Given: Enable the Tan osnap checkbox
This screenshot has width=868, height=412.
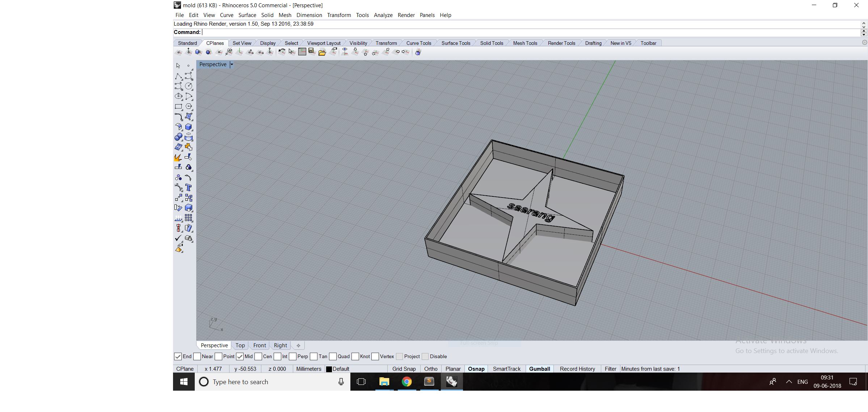Looking at the screenshot, I should tap(314, 356).
